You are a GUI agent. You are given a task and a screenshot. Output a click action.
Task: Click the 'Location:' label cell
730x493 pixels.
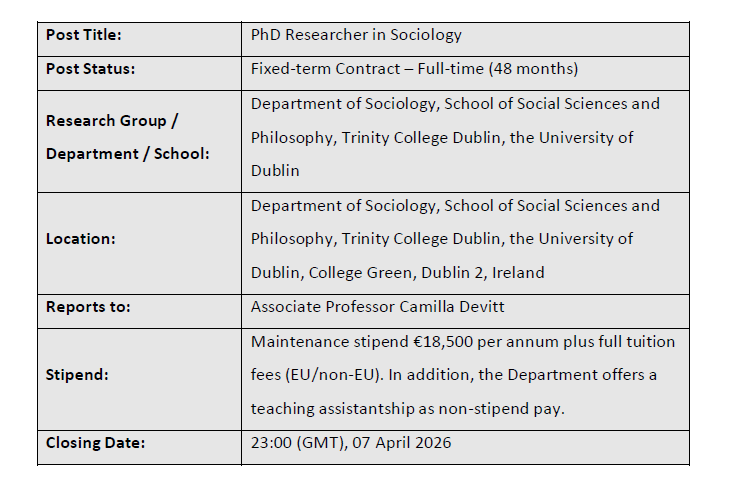81,239
